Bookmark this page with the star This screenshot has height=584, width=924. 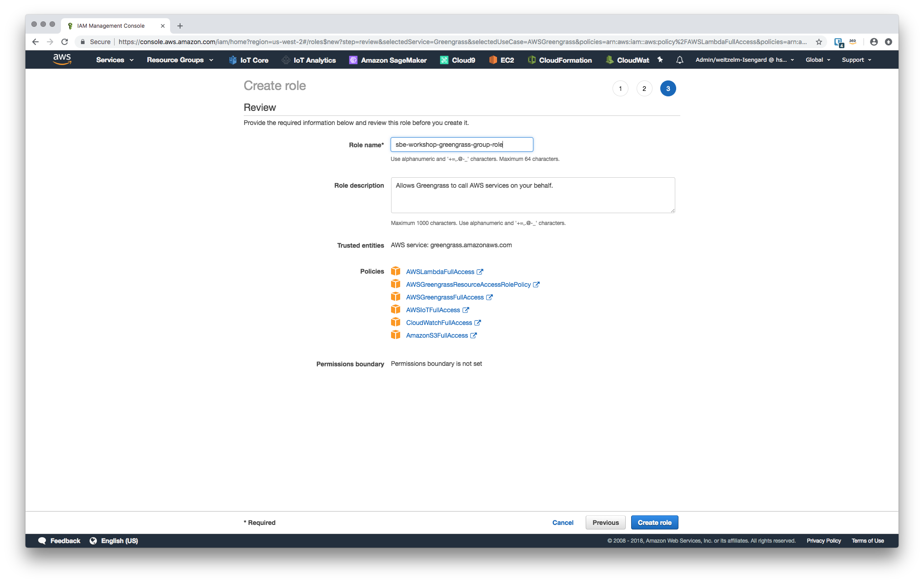(819, 42)
